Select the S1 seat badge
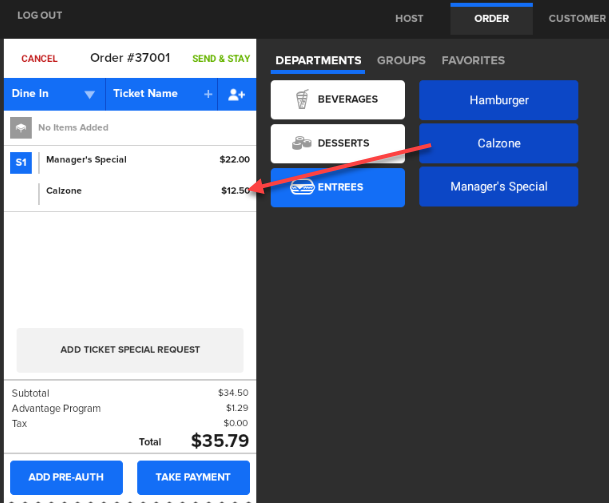Image resolution: width=609 pixels, height=503 pixels. point(20,163)
